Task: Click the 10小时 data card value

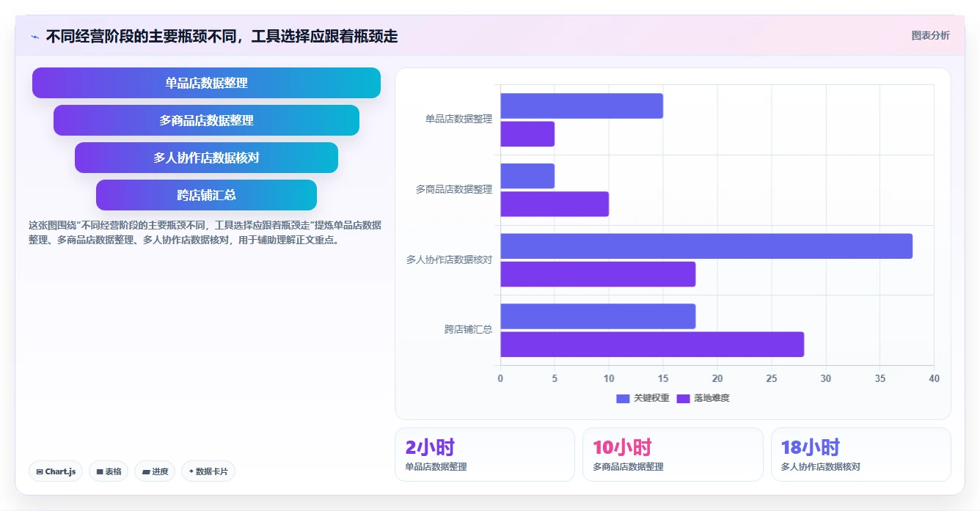Action: coord(622,447)
